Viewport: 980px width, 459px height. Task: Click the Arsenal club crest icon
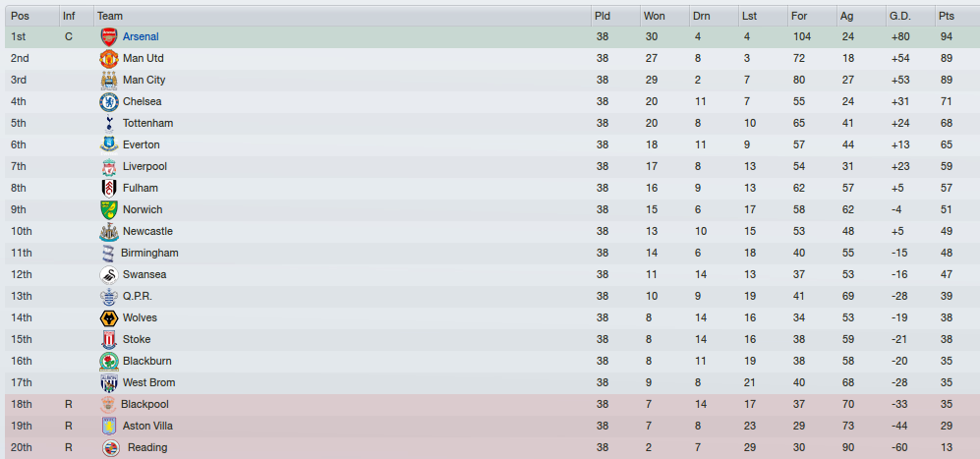pyautogui.click(x=109, y=37)
